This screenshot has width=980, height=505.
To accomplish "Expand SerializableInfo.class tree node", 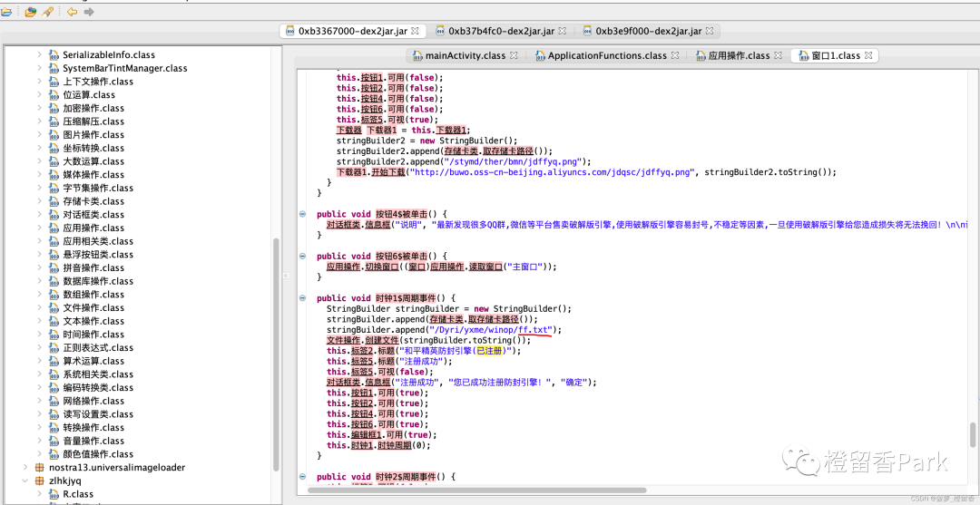I will [39, 55].
